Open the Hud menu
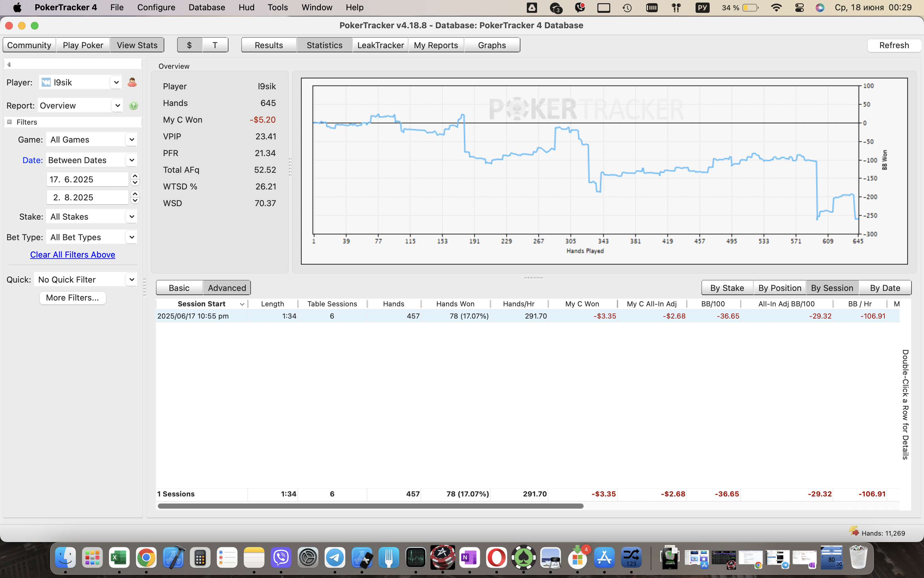Viewport: 924px width, 578px height. [246, 8]
